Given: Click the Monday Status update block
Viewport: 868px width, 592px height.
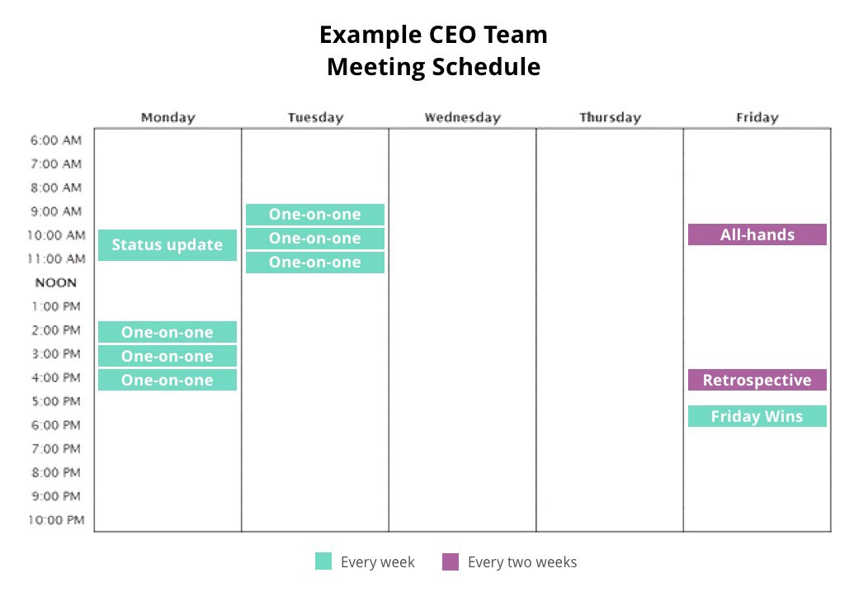Looking at the screenshot, I should [x=167, y=244].
